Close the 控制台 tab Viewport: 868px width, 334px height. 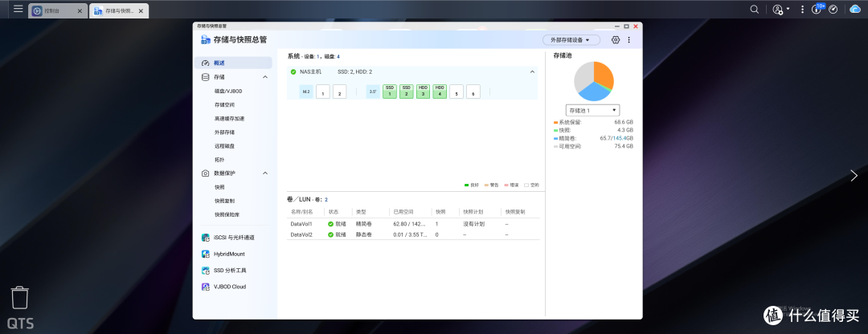coord(80,10)
